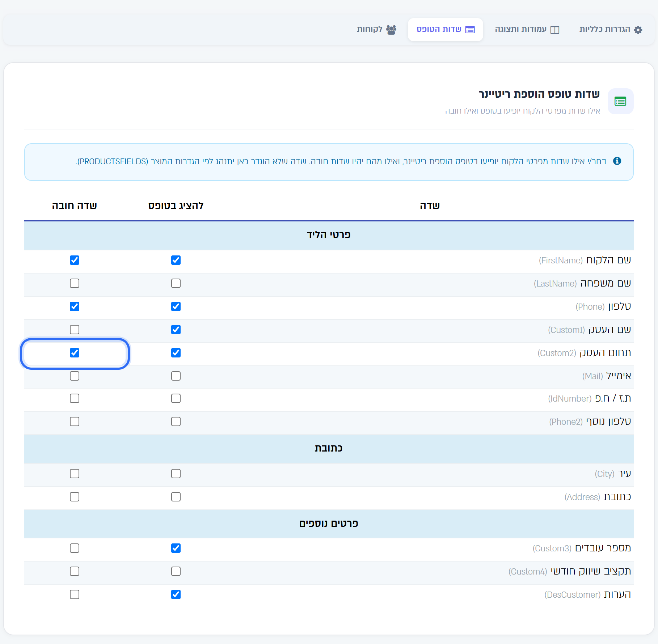
Task: Uncheck show-in-form for Custom3
Action: pos(176,548)
